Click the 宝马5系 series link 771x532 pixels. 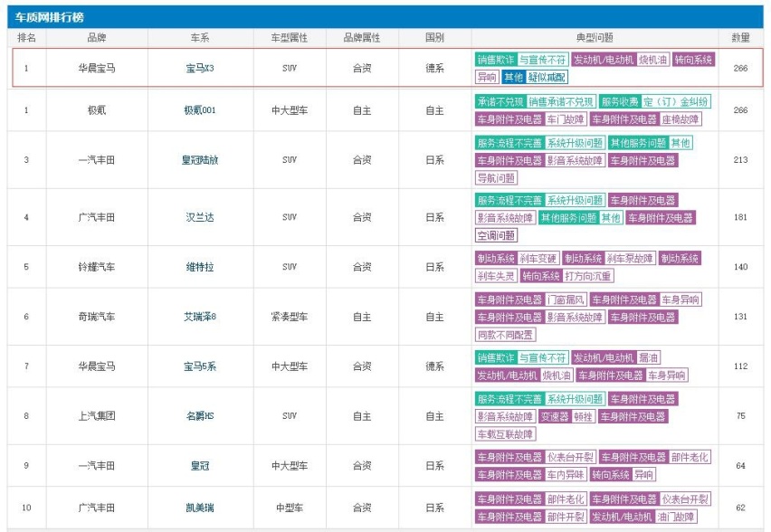tap(200, 366)
